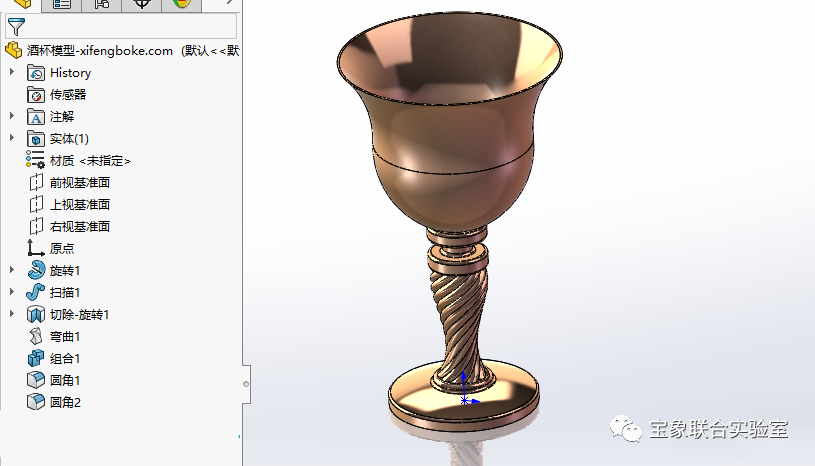Select the 旋转1 feature label

click(x=65, y=271)
